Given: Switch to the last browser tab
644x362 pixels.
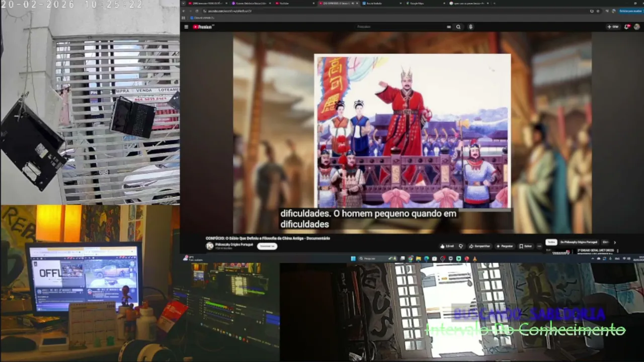Looking at the screenshot, I should (x=468, y=4).
